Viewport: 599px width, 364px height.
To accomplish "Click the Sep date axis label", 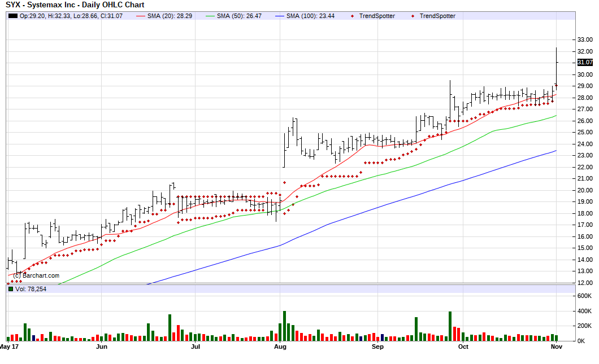I will (377, 347).
